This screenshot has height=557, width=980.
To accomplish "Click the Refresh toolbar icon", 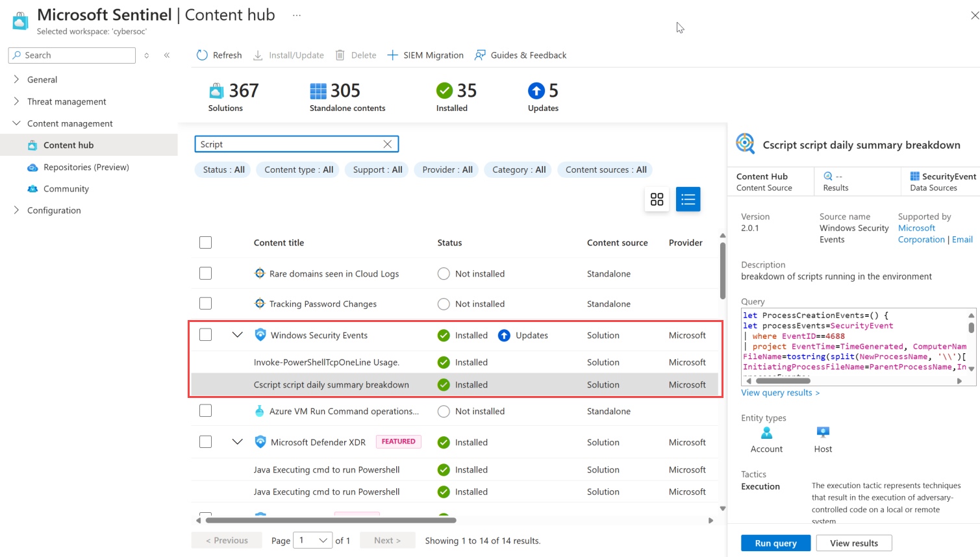I will (x=201, y=55).
